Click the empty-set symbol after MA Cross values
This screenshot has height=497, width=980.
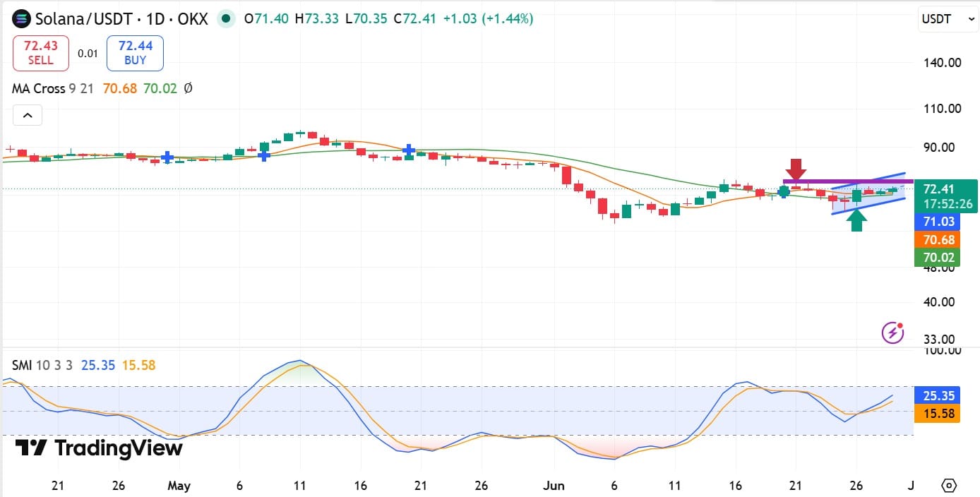(x=188, y=88)
